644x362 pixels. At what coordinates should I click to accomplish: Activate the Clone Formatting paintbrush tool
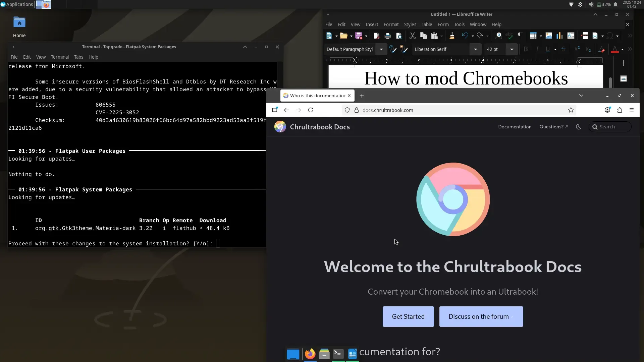452,36
